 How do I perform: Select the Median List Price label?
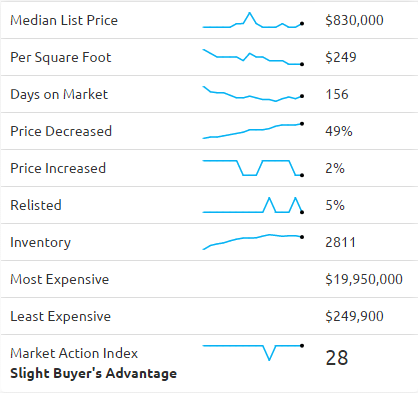pyautogui.click(x=64, y=20)
